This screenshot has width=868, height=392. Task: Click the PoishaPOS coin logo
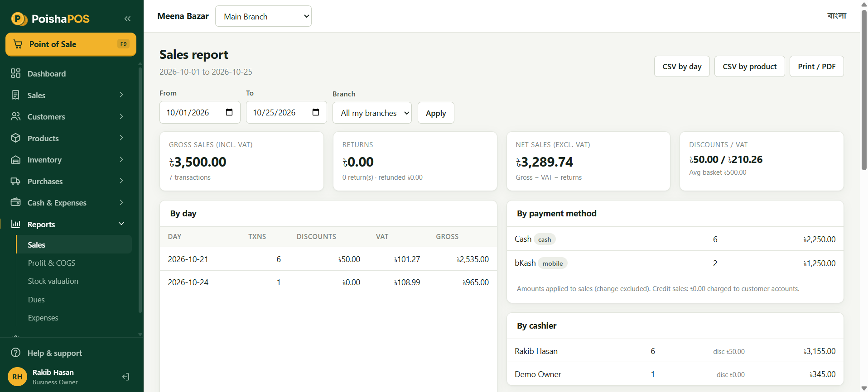pyautogui.click(x=19, y=19)
